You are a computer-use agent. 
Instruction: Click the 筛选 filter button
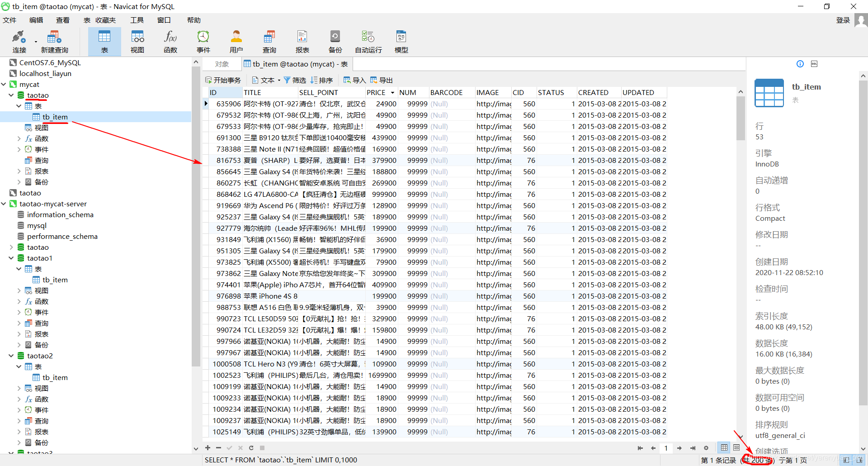coord(295,80)
